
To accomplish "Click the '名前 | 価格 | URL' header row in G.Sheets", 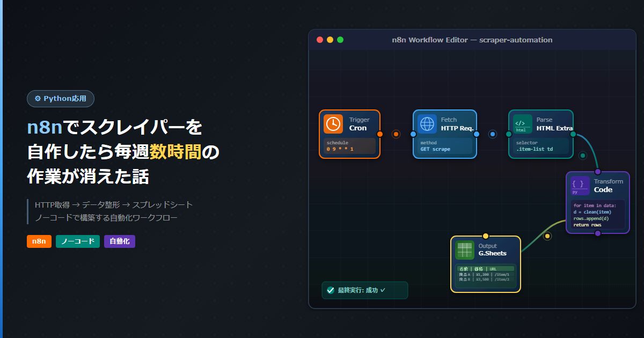I will [486, 269].
